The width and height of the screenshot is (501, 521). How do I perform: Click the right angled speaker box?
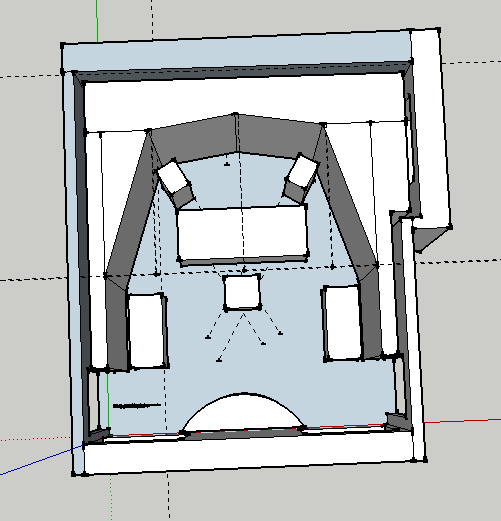pos(301,178)
